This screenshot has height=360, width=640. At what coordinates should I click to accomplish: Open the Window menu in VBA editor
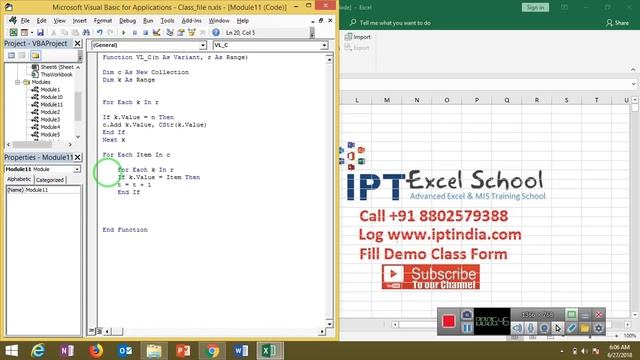[219, 20]
